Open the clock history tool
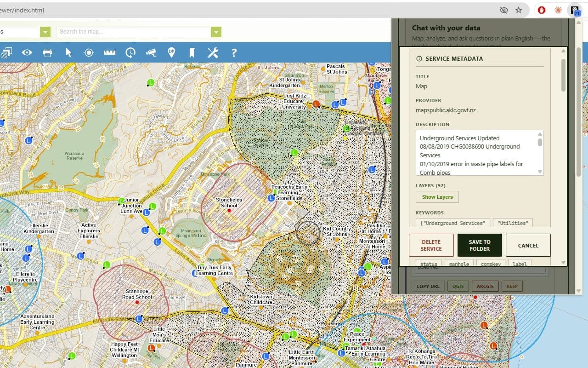Viewport: 588px width, 368px height. pyautogui.click(x=130, y=52)
